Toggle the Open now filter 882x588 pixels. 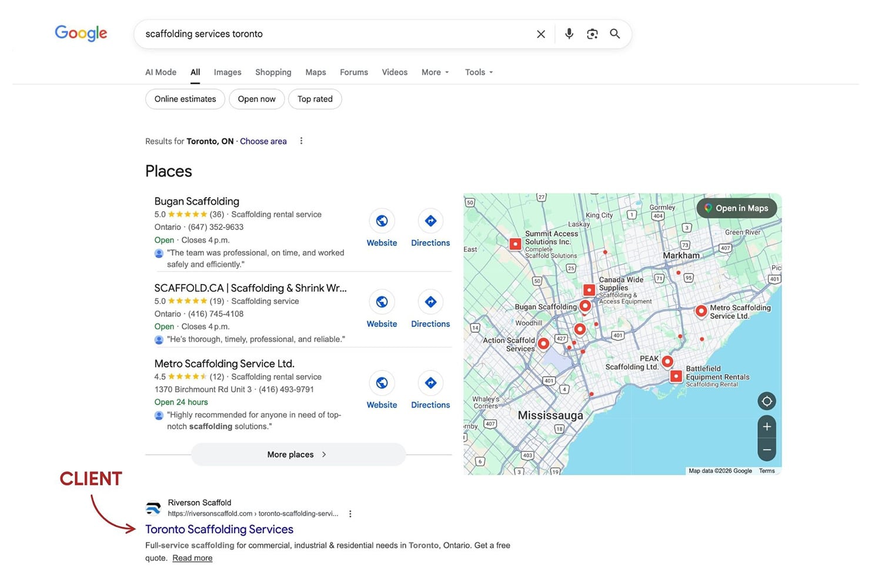click(257, 99)
